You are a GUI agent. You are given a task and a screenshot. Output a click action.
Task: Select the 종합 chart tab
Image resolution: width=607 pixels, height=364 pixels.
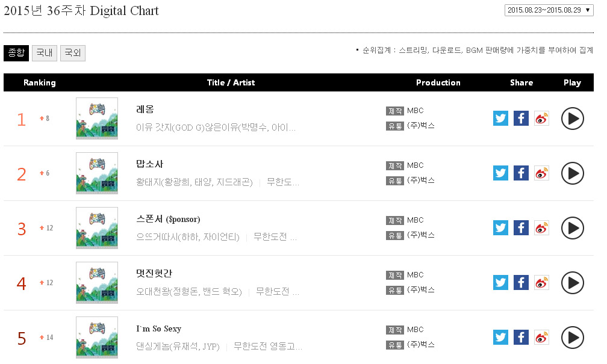click(16, 53)
